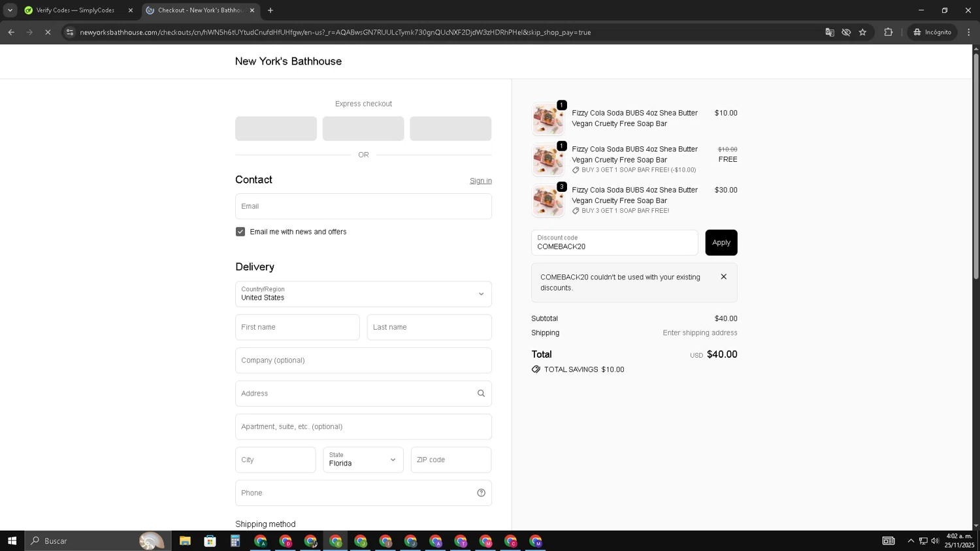Select the Checkout New York's Bathhouse tab

(x=200, y=10)
